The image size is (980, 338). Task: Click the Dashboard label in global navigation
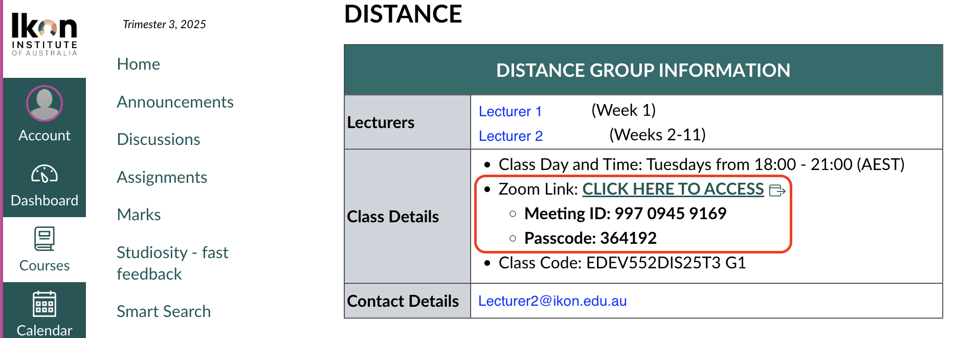point(44,200)
